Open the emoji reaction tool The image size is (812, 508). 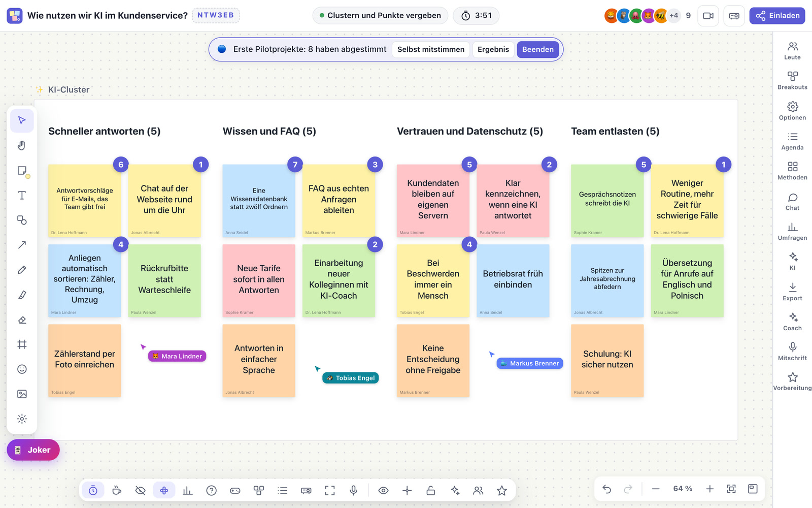(22, 369)
